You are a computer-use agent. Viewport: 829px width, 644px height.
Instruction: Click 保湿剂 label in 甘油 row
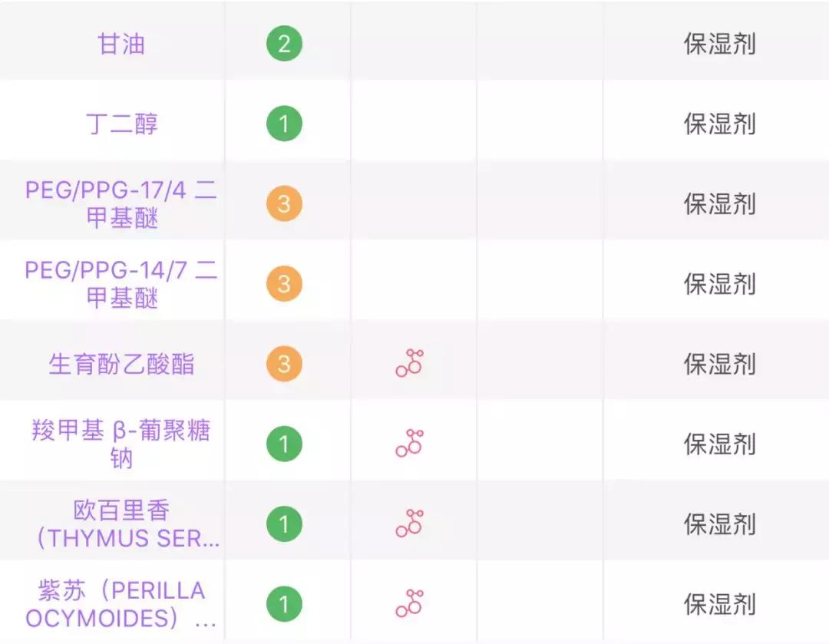click(x=719, y=43)
